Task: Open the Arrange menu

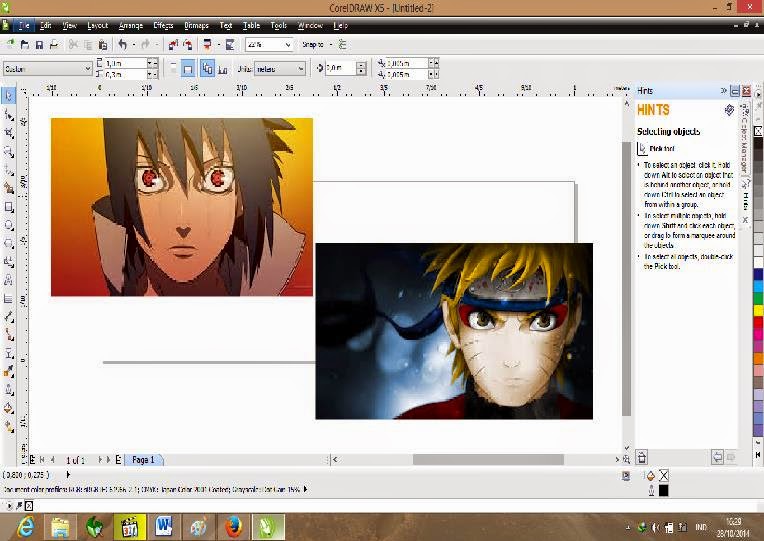Action: (x=131, y=25)
